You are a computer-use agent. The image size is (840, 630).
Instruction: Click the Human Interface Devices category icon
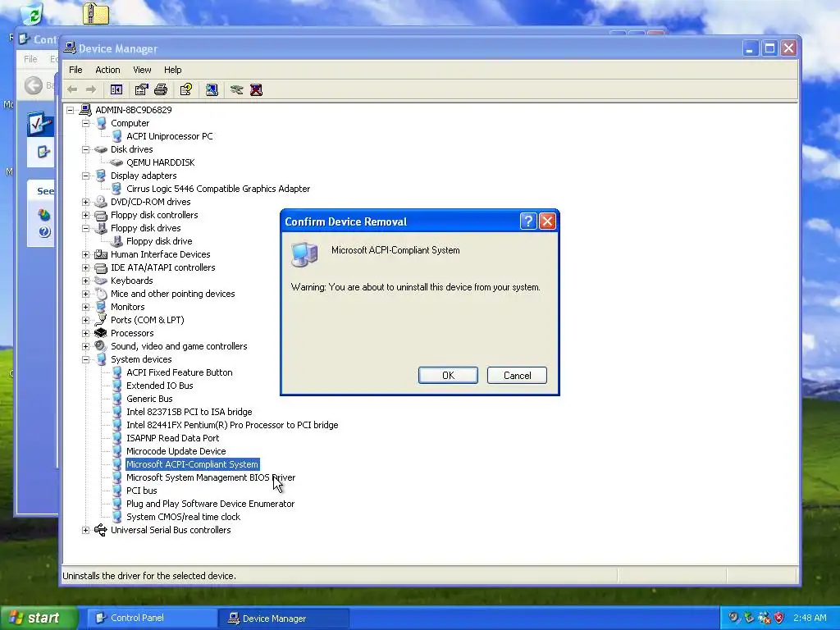pyautogui.click(x=101, y=254)
